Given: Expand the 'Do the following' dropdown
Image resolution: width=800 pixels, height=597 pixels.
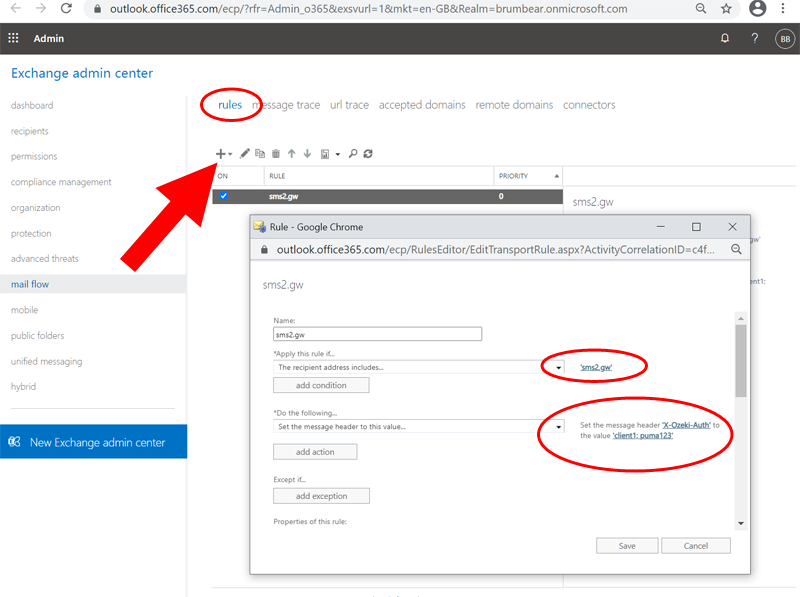Looking at the screenshot, I should (558, 427).
